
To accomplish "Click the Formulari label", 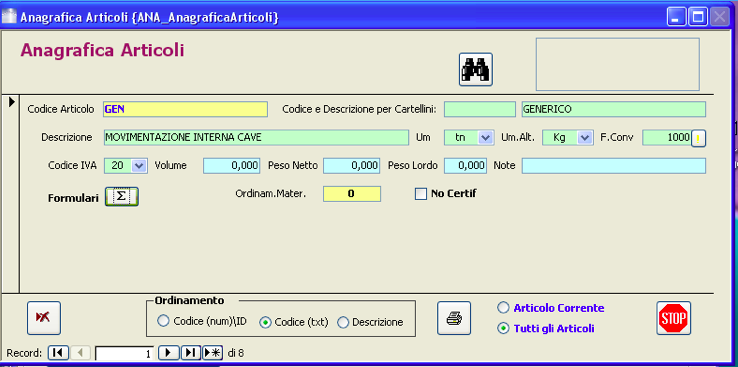I will click(73, 199).
